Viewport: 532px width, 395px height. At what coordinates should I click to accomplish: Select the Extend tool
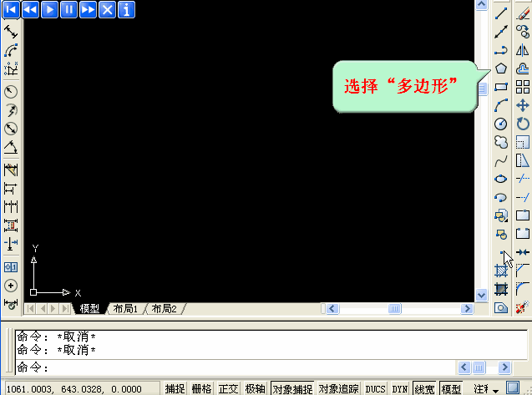point(523,197)
